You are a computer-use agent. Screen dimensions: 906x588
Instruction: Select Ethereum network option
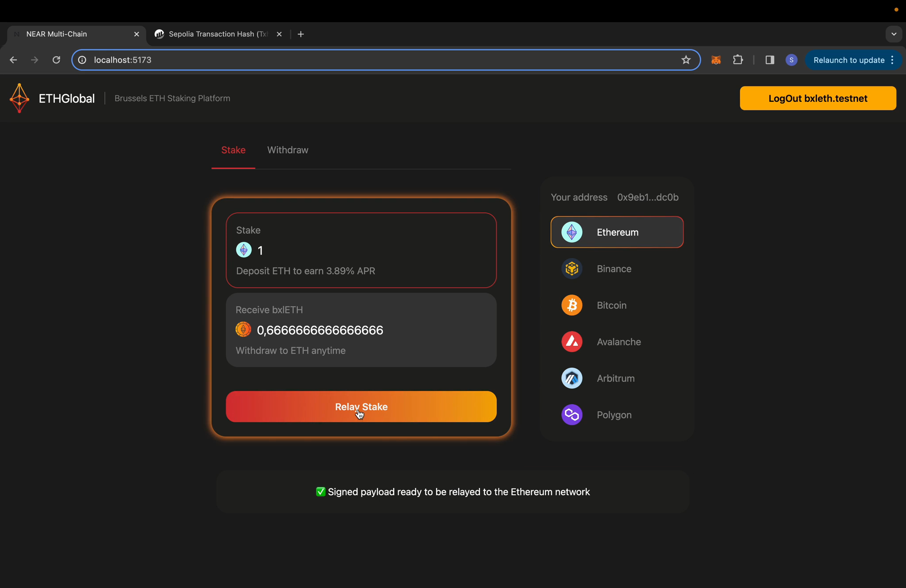617,232
